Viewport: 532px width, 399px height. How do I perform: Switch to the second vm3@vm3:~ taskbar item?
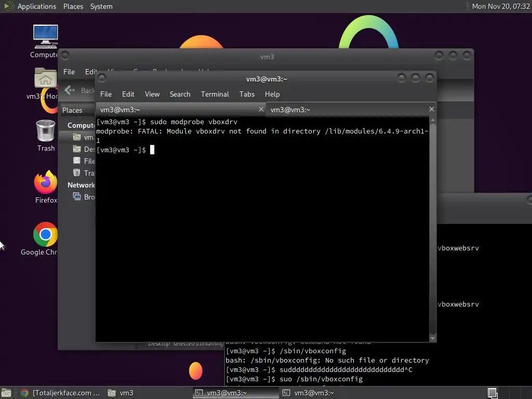pos(309,393)
